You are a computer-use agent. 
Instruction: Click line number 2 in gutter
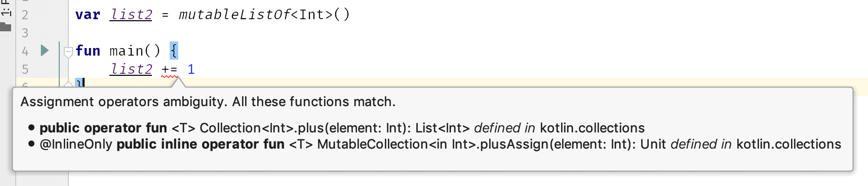point(25,15)
